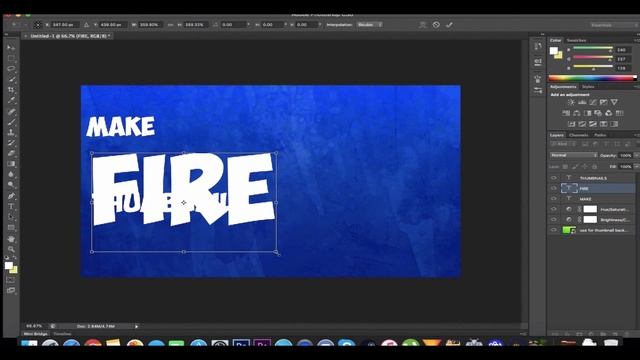
Task: Select the History Brush tool
Action: [11, 143]
